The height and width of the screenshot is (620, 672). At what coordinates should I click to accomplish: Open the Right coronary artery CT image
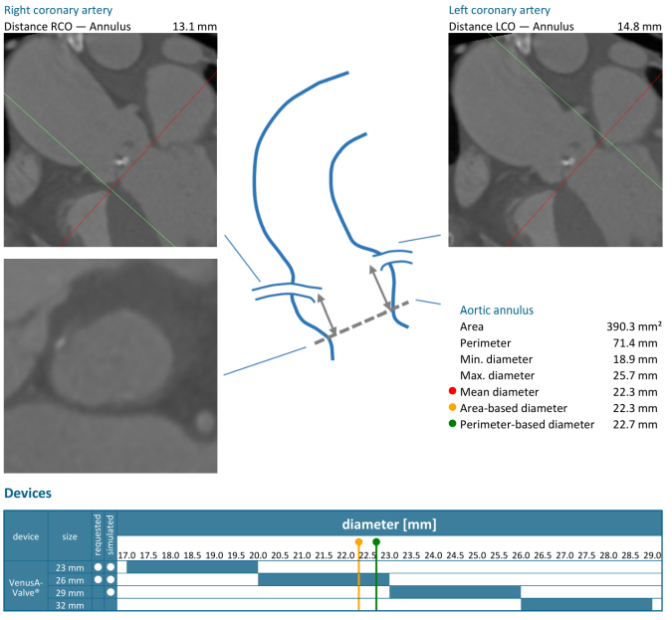pyautogui.click(x=110, y=138)
